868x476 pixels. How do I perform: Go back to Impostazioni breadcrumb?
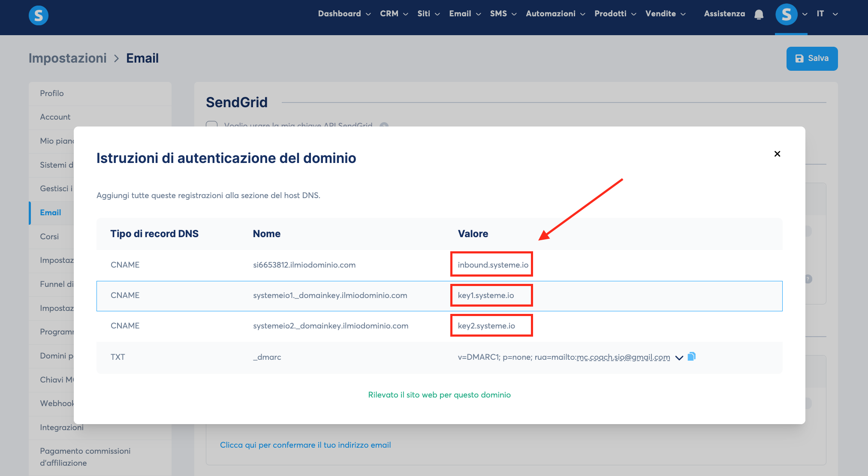coord(68,58)
